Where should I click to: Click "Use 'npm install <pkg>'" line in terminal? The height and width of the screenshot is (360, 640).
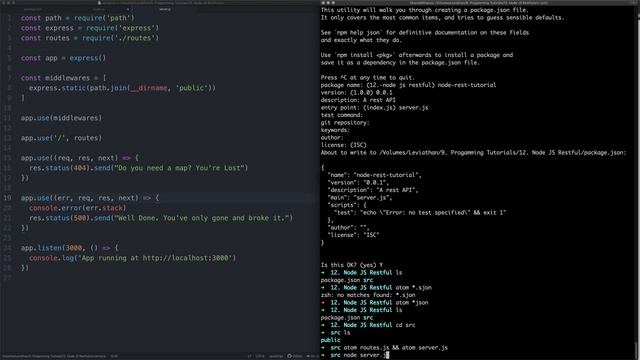[x=417, y=55]
